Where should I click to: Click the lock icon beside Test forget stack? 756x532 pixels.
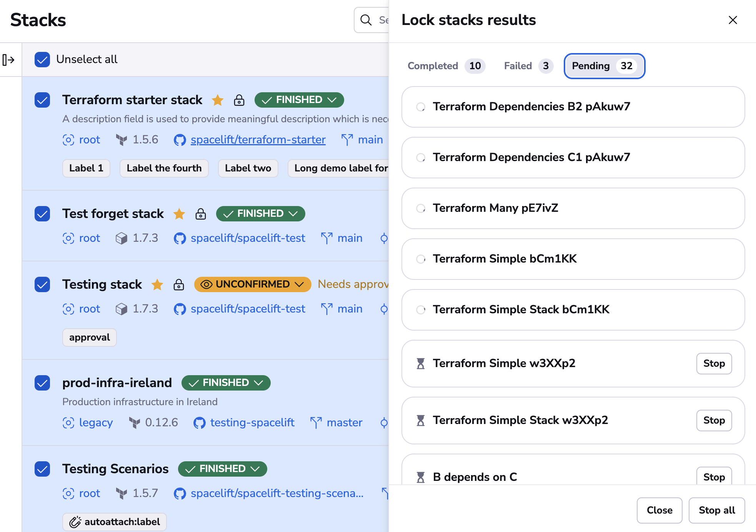pos(201,214)
